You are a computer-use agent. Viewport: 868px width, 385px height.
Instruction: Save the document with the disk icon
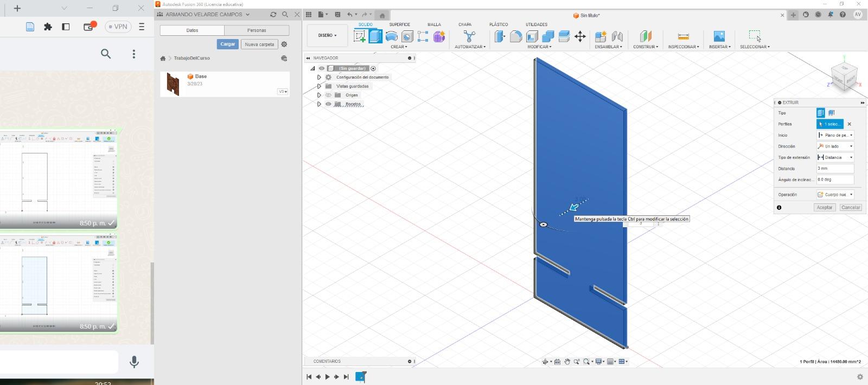click(337, 15)
